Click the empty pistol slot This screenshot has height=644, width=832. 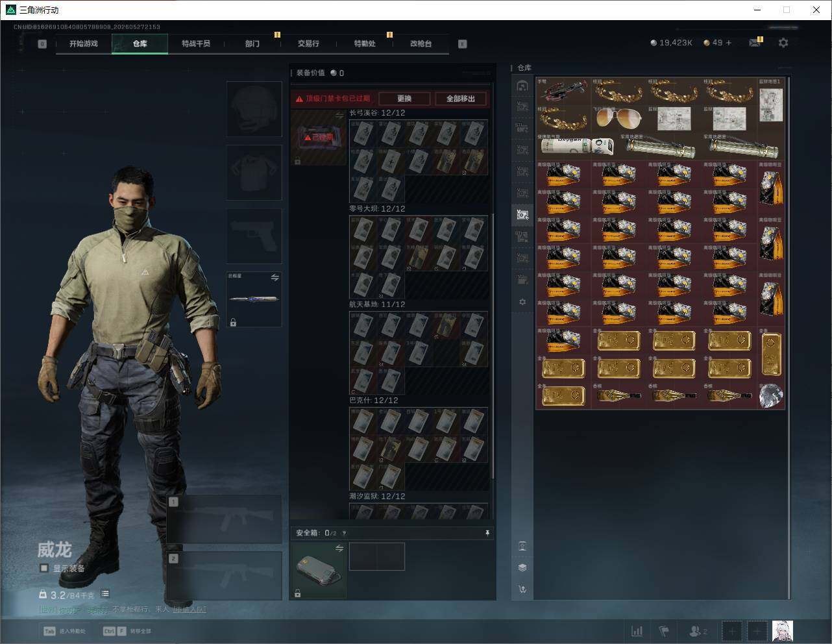[254, 236]
